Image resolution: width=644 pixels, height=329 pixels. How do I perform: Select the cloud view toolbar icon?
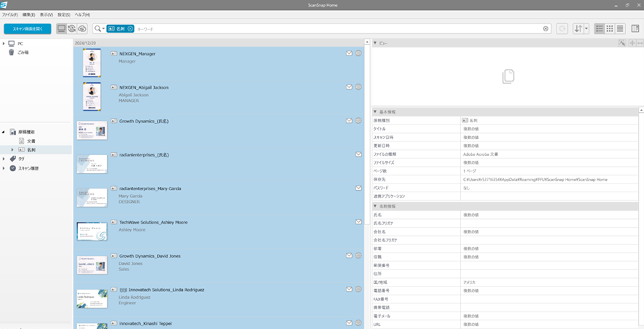pyautogui.click(x=82, y=29)
